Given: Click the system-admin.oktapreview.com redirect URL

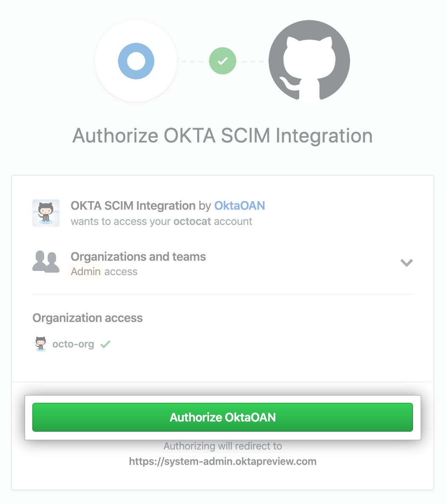Looking at the screenshot, I should click(222, 461).
